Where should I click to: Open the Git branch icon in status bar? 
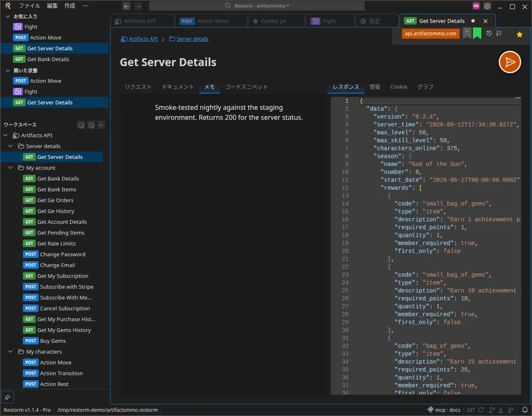(511, 410)
